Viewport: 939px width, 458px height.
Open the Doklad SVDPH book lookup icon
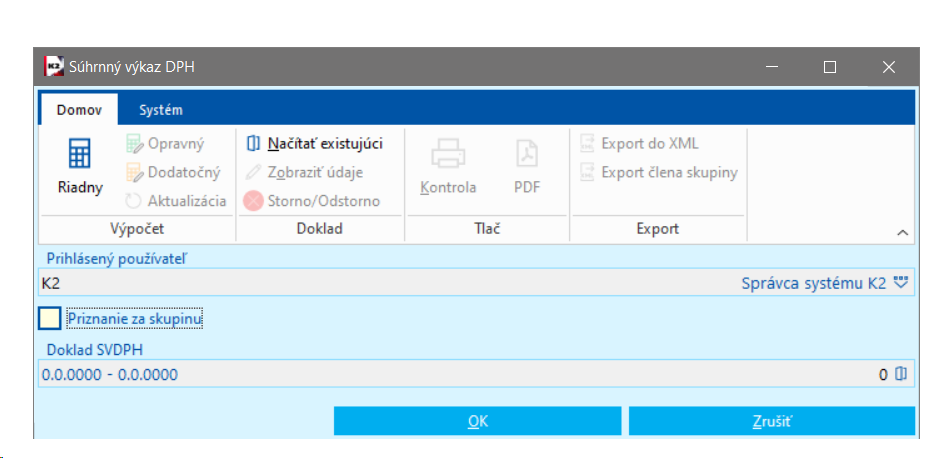click(901, 374)
